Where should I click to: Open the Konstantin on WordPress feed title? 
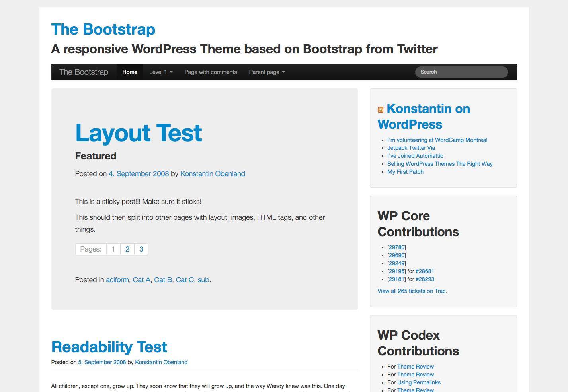click(424, 116)
